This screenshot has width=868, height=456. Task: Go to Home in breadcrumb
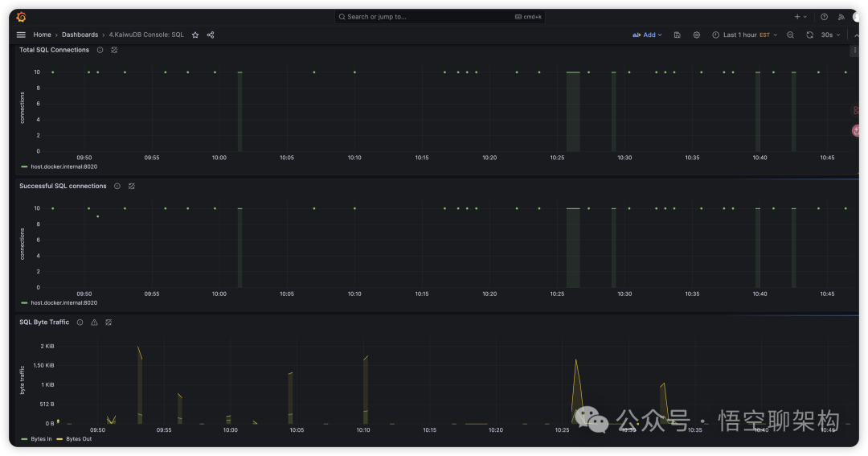42,35
